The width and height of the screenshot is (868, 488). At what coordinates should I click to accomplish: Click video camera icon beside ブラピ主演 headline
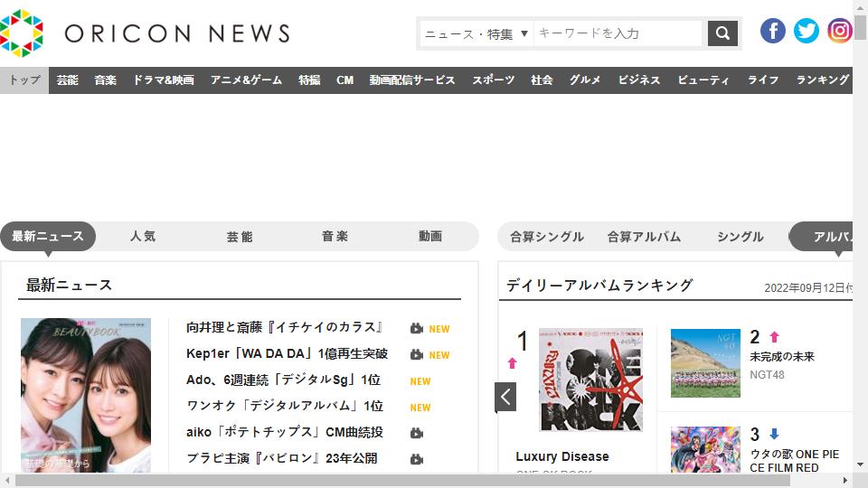[417, 459]
